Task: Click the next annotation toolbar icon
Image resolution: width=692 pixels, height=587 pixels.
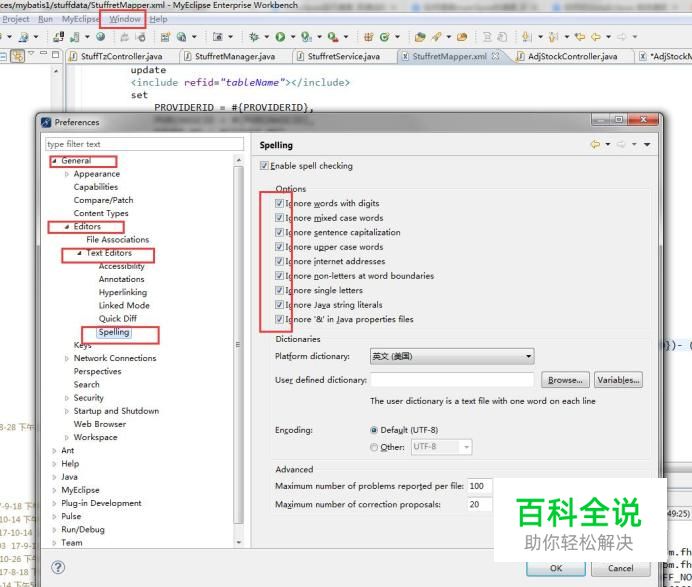Action: click(x=527, y=37)
